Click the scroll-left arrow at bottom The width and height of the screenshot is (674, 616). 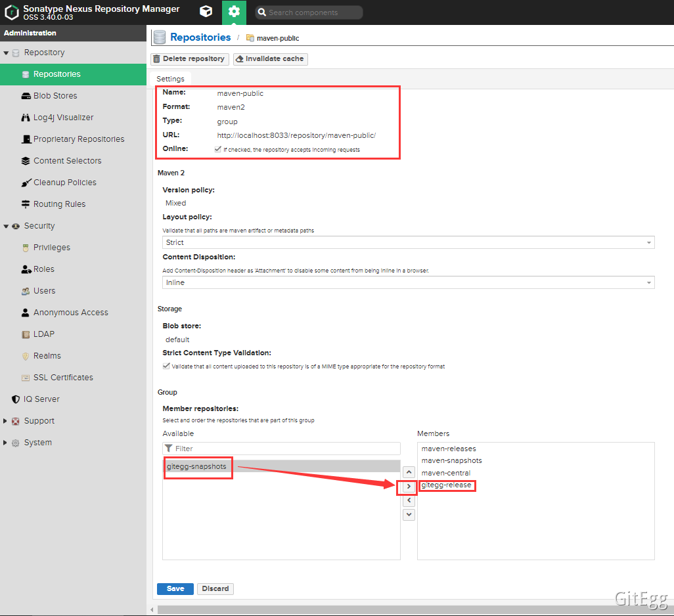[152, 610]
